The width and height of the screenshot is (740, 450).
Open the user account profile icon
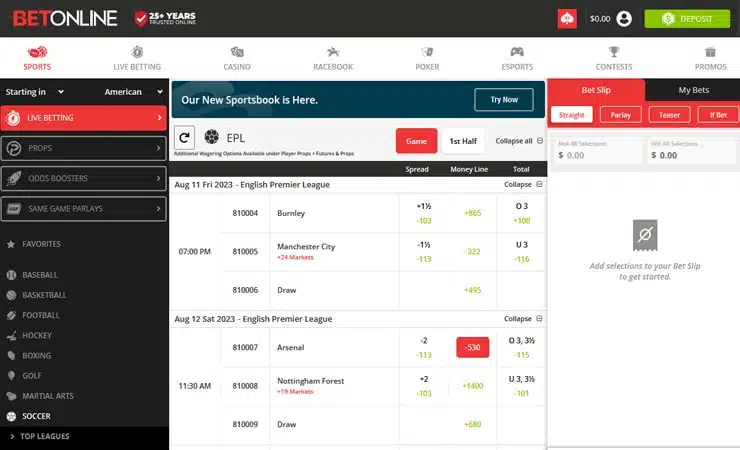point(624,18)
